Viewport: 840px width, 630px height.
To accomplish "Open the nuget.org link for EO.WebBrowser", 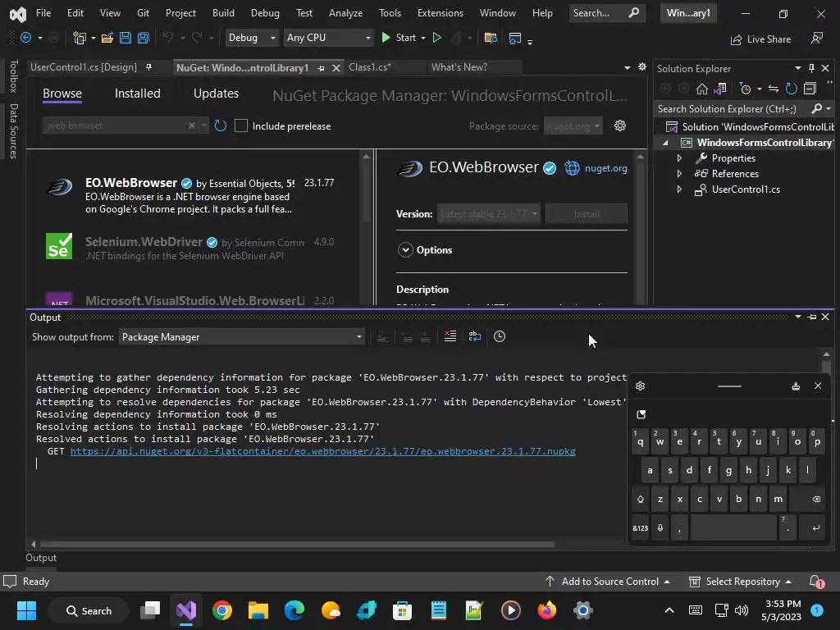I will [x=606, y=168].
